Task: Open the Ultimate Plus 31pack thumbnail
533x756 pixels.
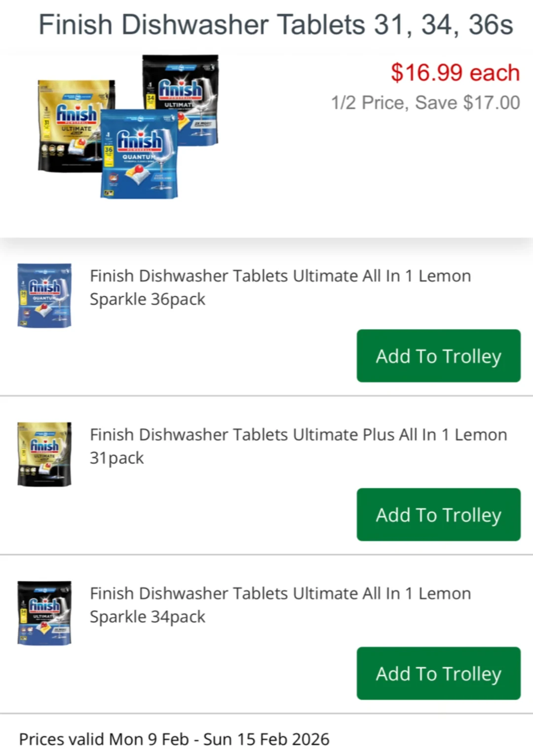Action: point(44,454)
